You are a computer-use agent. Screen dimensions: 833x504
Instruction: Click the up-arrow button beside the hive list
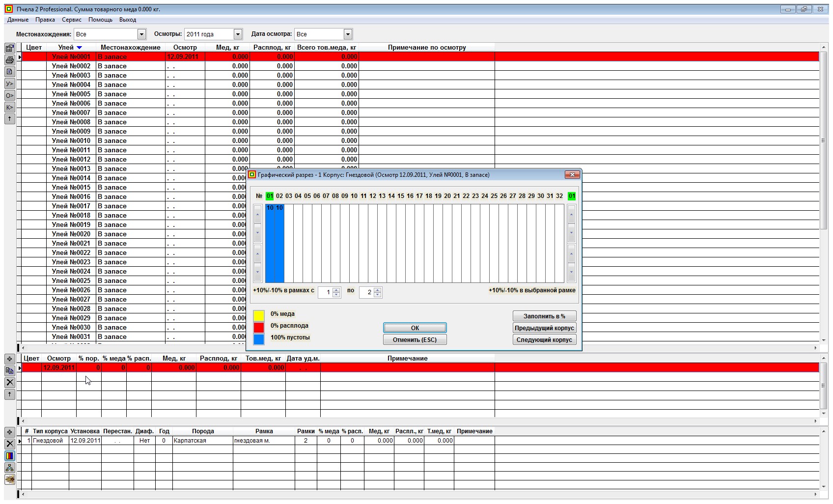(9, 119)
